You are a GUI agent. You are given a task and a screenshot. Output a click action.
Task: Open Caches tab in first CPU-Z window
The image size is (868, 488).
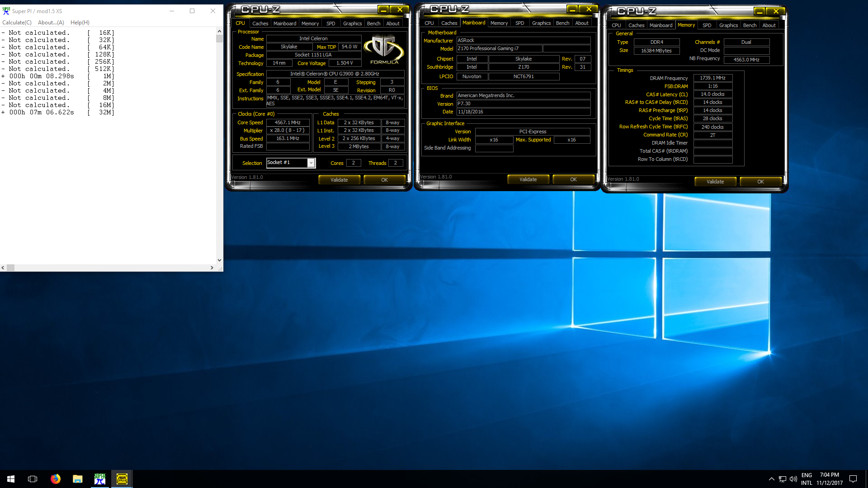(x=260, y=23)
